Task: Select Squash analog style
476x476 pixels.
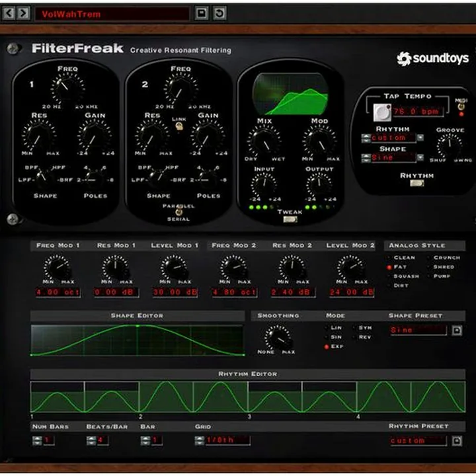Action: click(403, 276)
